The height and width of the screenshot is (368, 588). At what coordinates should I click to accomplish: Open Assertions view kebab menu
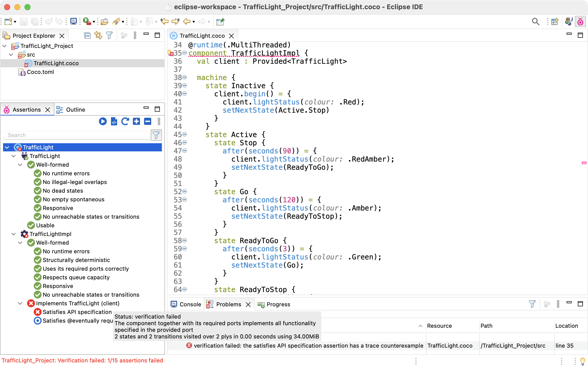tap(159, 121)
